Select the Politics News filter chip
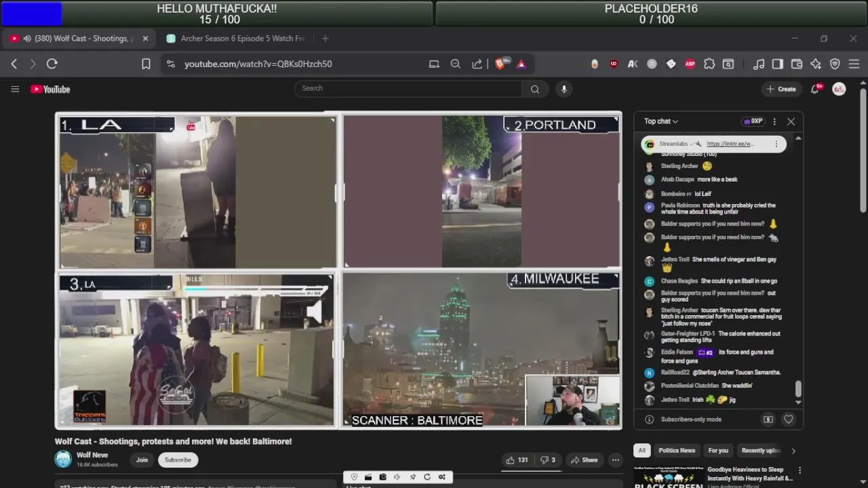The height and width of the screenshot is (488, 868). click(x=677, y=451)
